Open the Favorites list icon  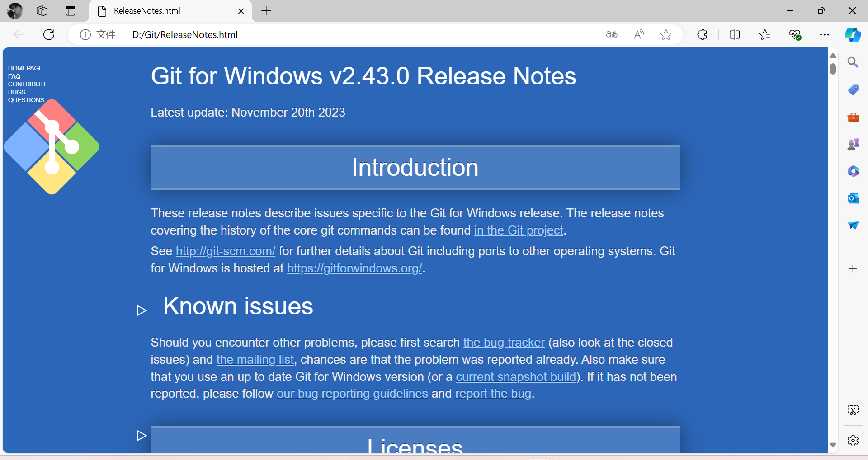[765, 35]
